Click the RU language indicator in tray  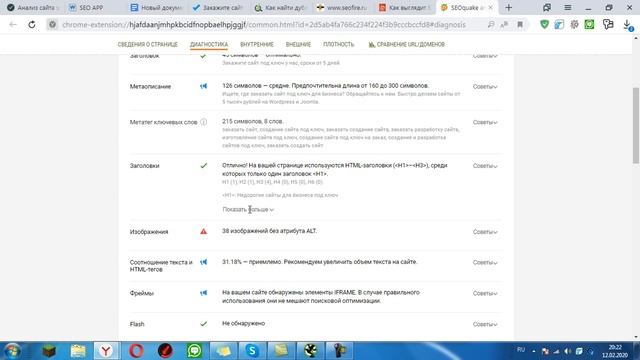[x=521, y=350]
